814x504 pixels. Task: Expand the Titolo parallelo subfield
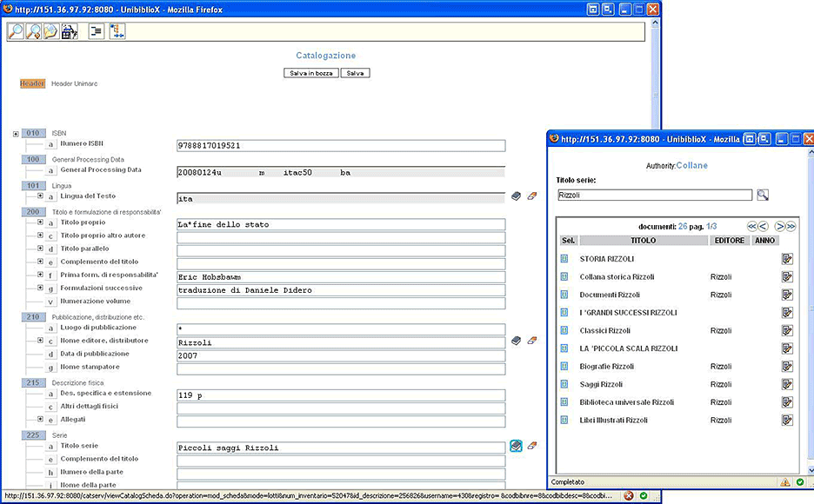(40, 248)
